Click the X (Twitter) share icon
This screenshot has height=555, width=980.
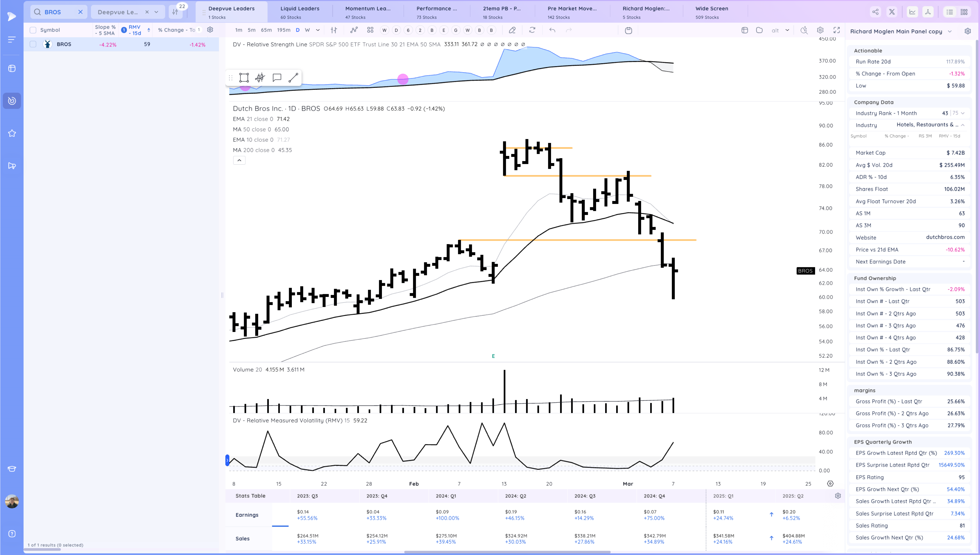click(892, 12)
